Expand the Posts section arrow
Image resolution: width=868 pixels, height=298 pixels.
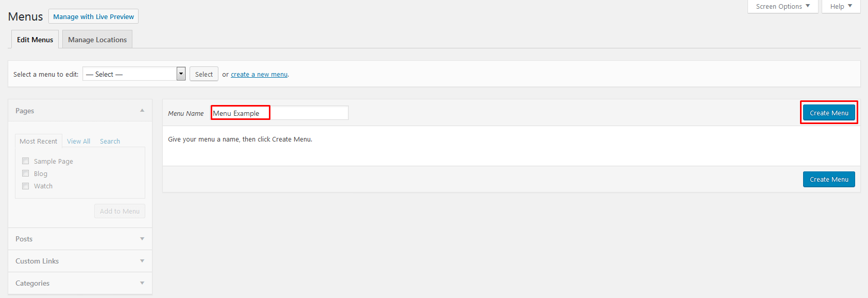pos(142,239)
